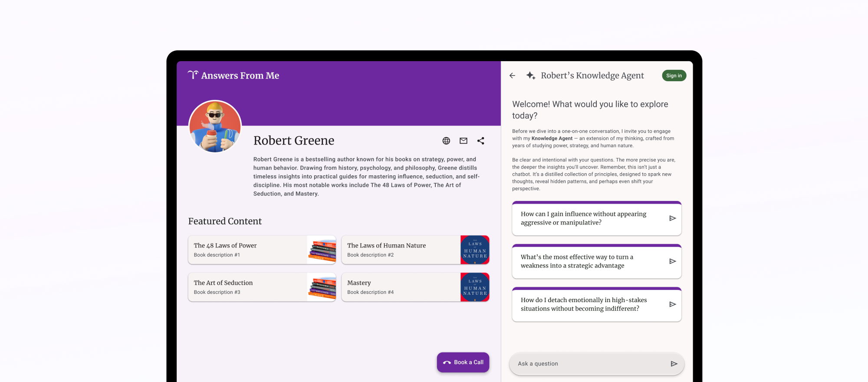
Task: Click the Ask a question input field
Action: click(590, 364)
